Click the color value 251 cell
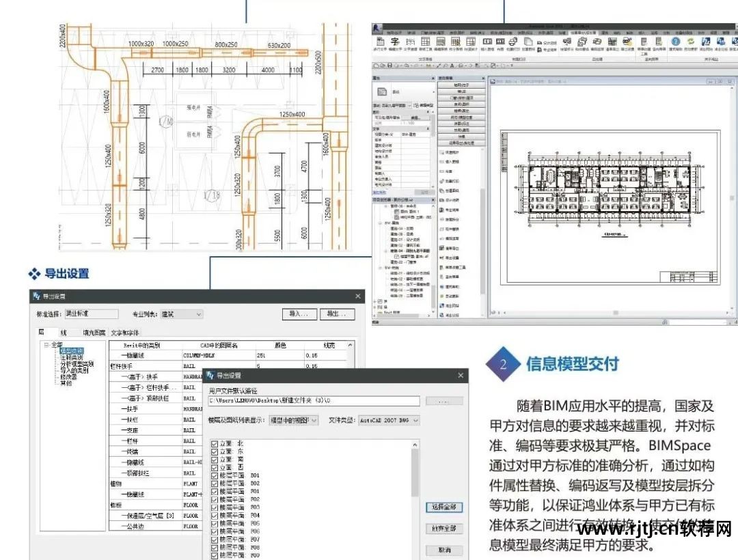 [x=279, y=356]
